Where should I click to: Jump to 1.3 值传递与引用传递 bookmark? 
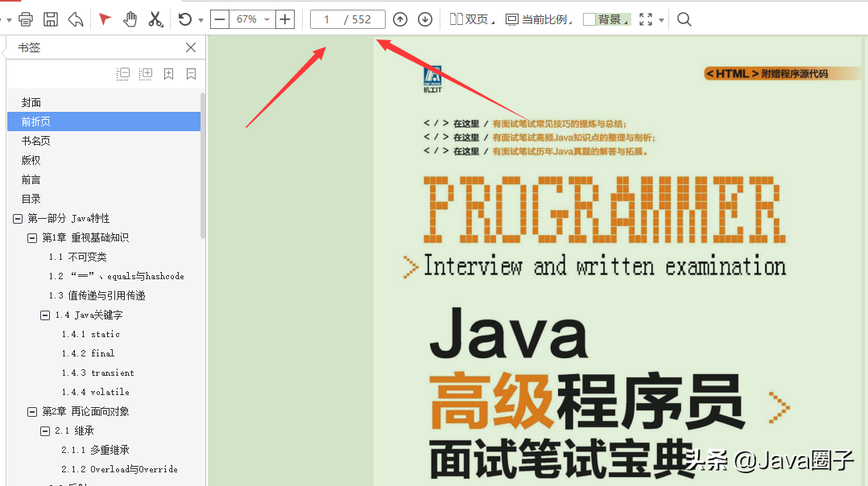point(97,296)
